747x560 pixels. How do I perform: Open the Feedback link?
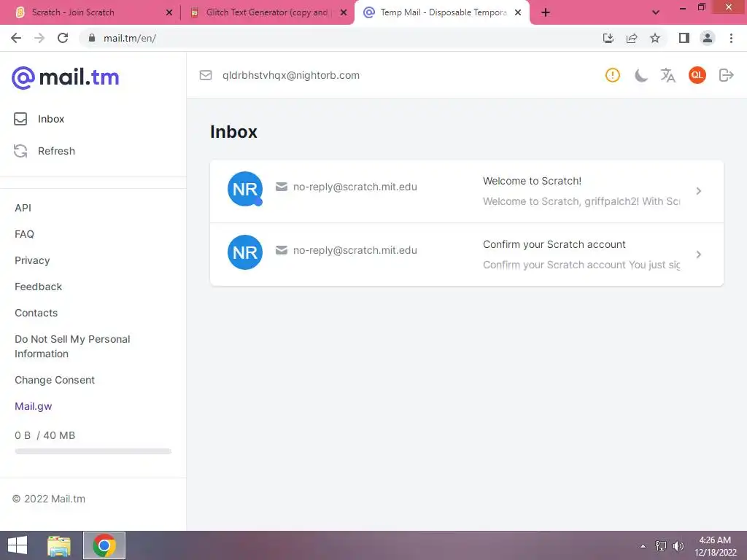38,286
